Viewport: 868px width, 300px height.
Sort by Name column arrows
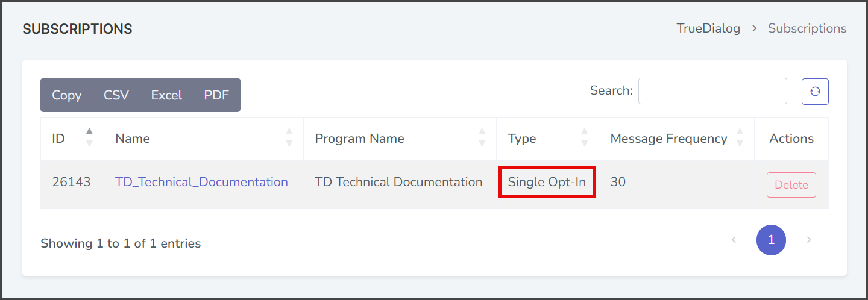[289, 137]
